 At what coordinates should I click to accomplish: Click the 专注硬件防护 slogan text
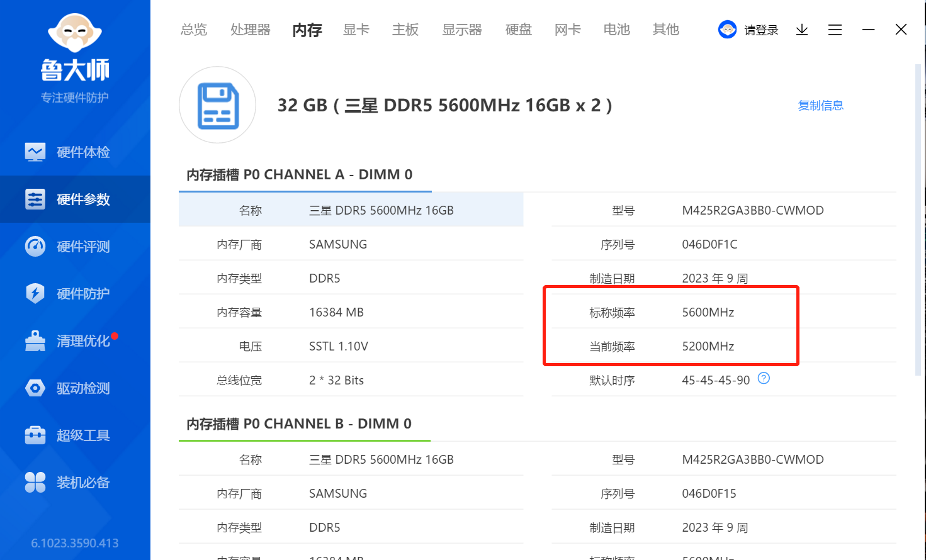pyautogui.click(x=75, y=98)
